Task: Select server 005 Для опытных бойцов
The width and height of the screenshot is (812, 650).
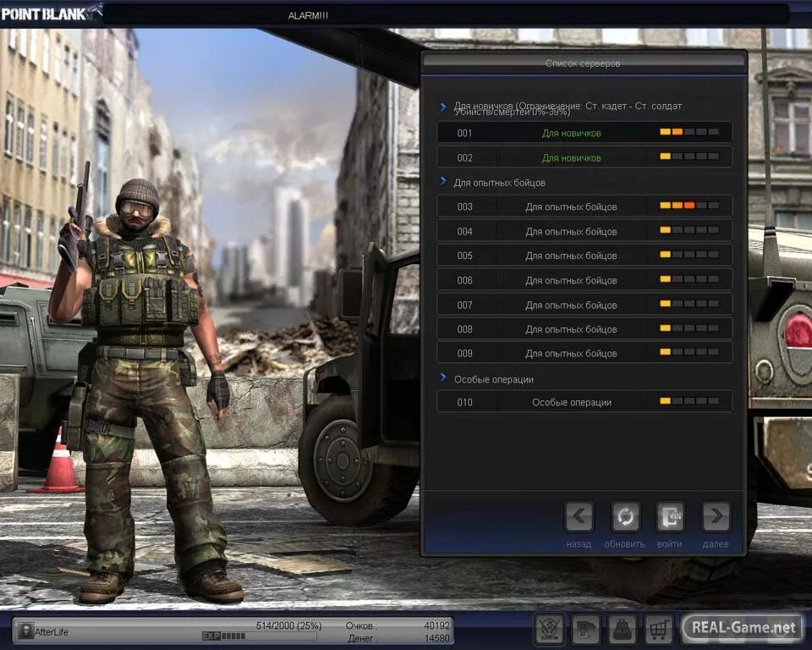Action: (x=584, y=255)
